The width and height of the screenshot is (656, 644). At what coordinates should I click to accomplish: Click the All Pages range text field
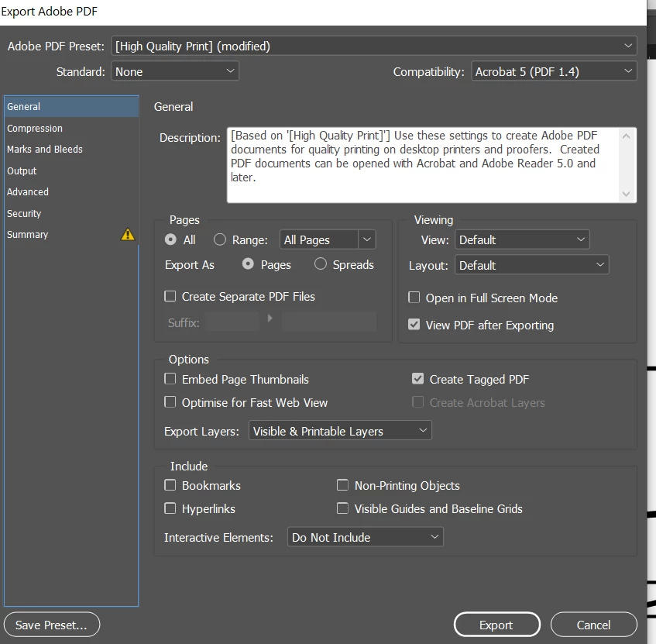pyautogui.click(x=319, y=240)
